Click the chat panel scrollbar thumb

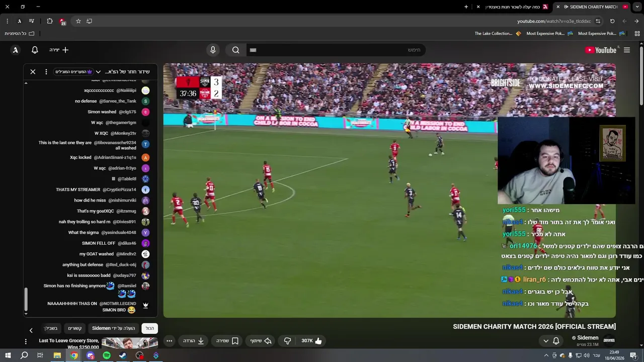pyautogui.click(x=26, y=300)
